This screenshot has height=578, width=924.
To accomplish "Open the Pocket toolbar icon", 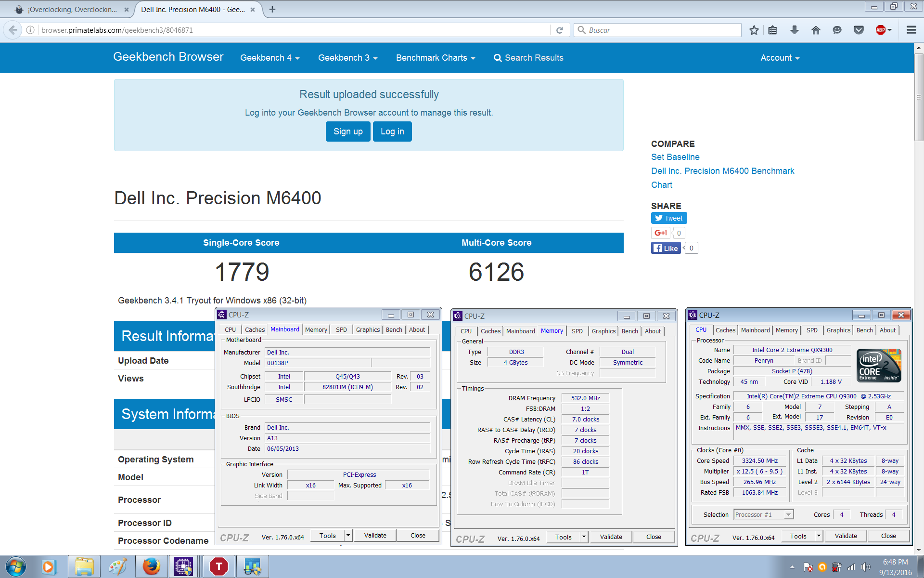I will tap(859, 30).
